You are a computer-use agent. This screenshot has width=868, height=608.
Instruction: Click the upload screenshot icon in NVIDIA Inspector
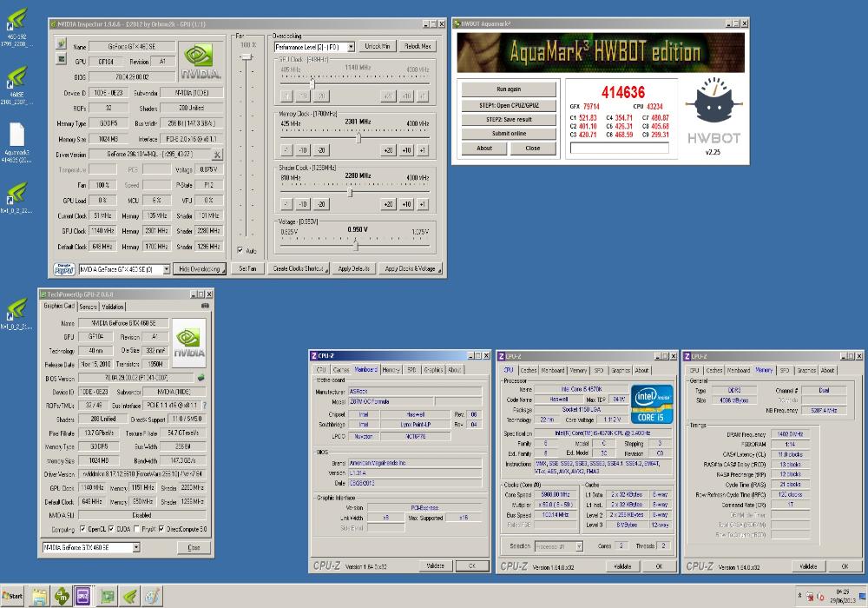pyautogui.click(x=61, y=43)
